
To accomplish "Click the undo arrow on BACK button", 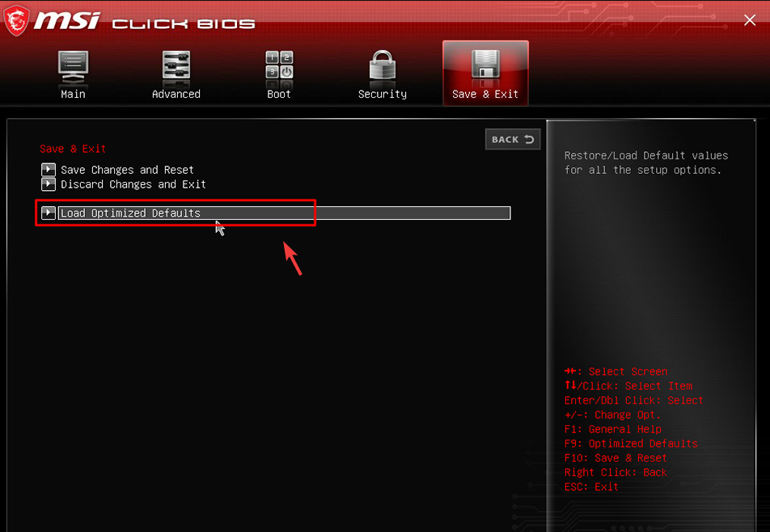I will point(529,139).
